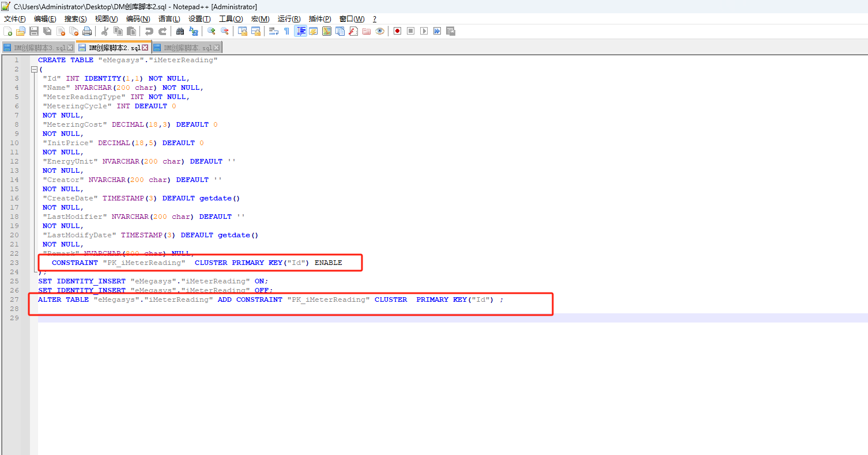Open the 语言(L) menu
The width and height of the screenshot is (868, 455).
[x=169, y=19]
